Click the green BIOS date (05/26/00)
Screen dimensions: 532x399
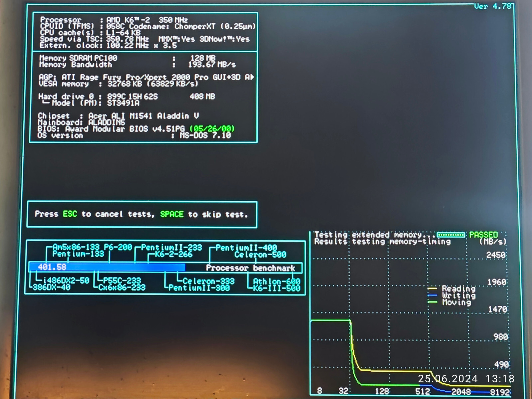click(x=212, y=129)
